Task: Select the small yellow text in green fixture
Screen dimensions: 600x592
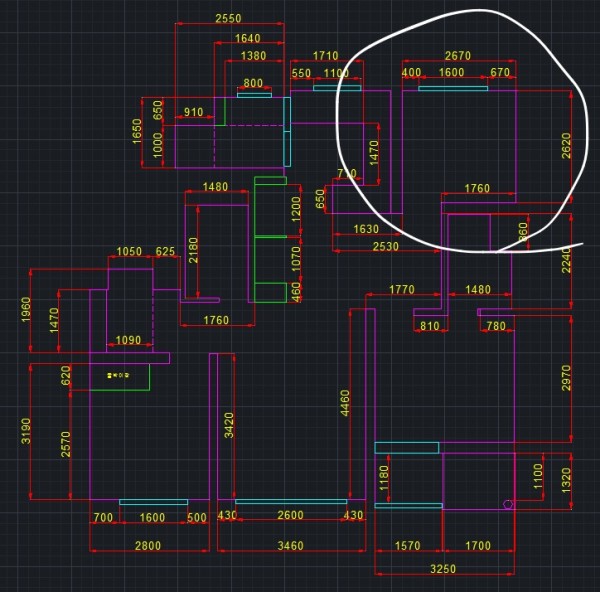Action: pos(118,375)
